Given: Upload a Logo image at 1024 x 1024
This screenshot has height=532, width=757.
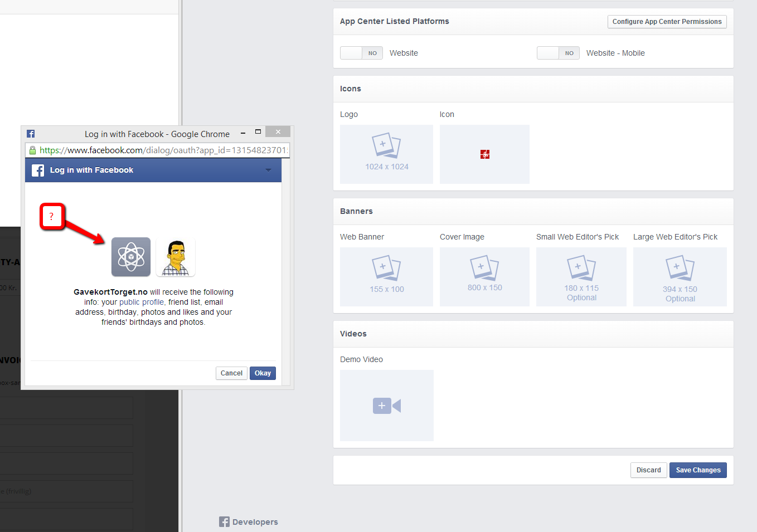Looking at the screenshot, I should coord(386,154).
